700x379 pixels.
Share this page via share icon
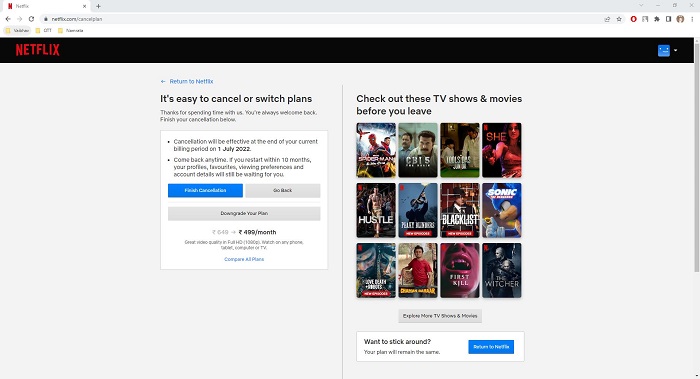click(x=607, y=19)
